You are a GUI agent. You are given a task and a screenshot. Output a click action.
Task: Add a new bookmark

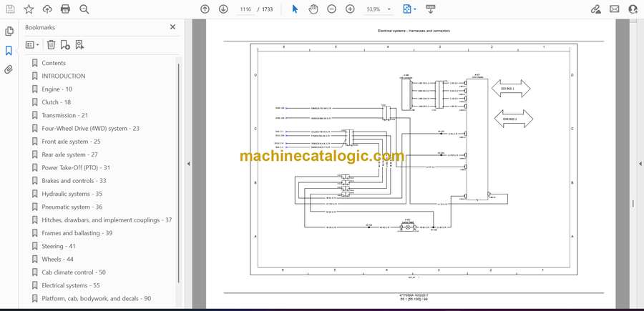(65, 44)
